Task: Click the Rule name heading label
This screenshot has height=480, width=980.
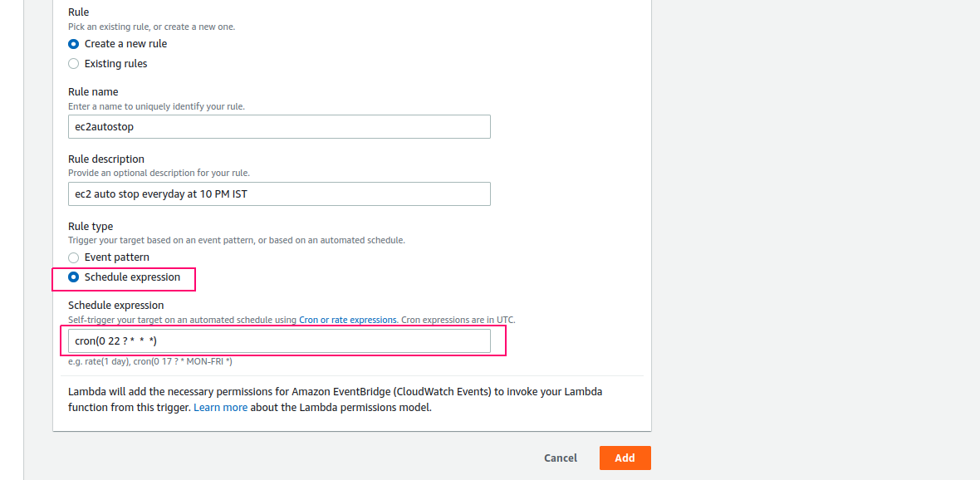Action: [93, 92]
